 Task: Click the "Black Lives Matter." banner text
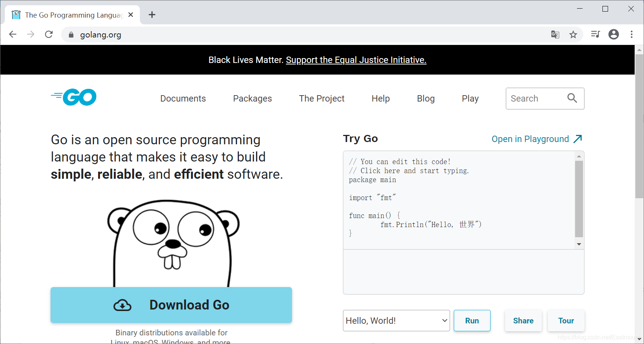246,60
